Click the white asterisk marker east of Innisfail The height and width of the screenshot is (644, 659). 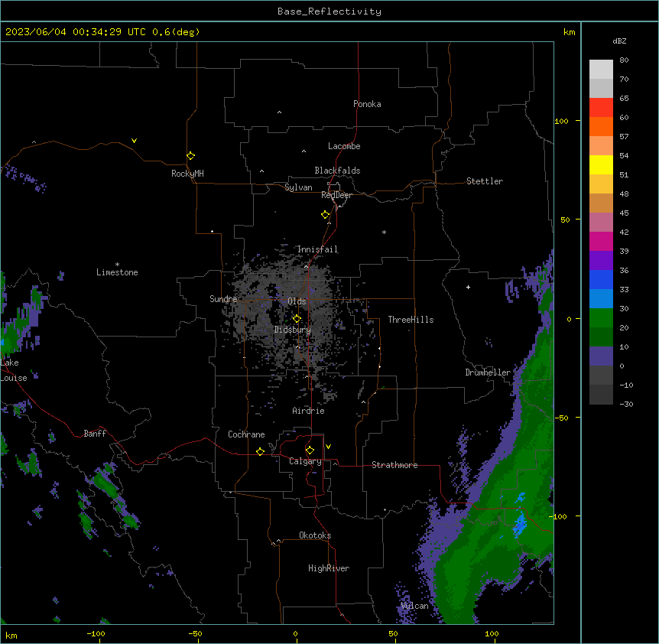384,232
